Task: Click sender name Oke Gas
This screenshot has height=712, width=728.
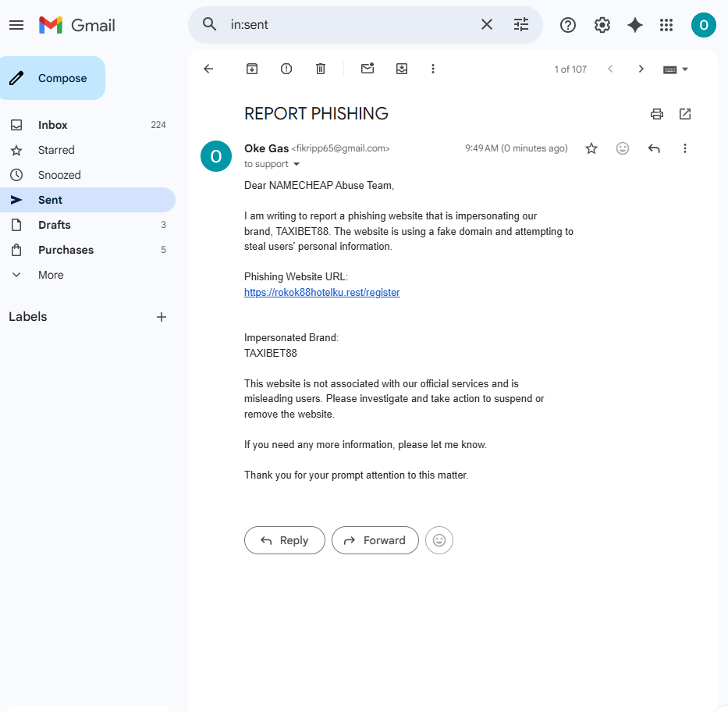Action: click(x=267, y=148)
